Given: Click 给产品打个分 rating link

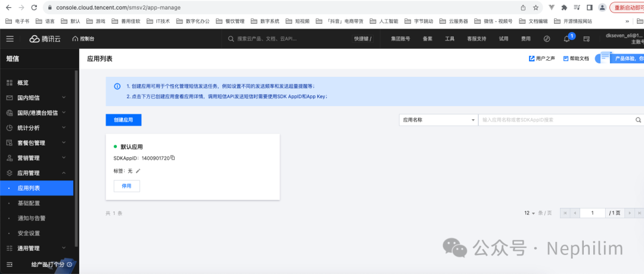Looking at the screenshot, I should point(52,264).
